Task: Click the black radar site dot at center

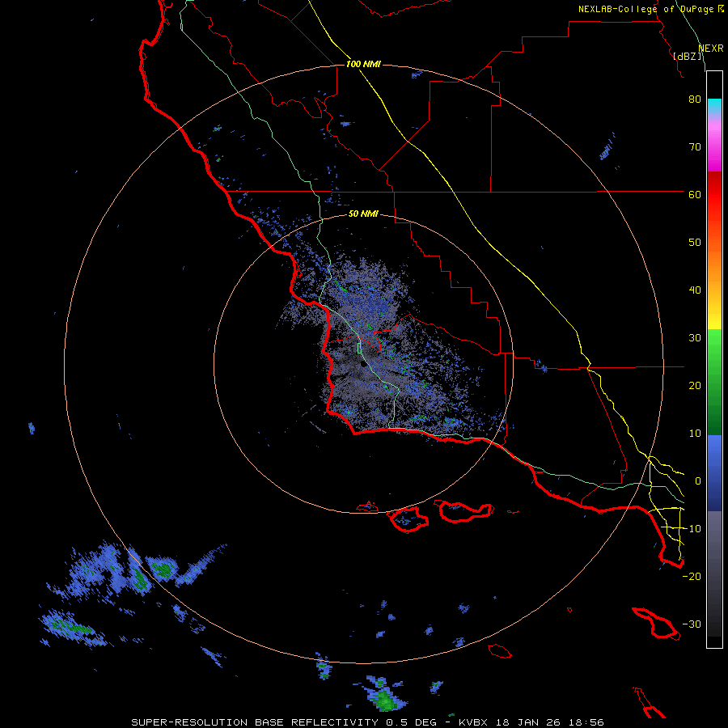Action: [x=363, y=365]
